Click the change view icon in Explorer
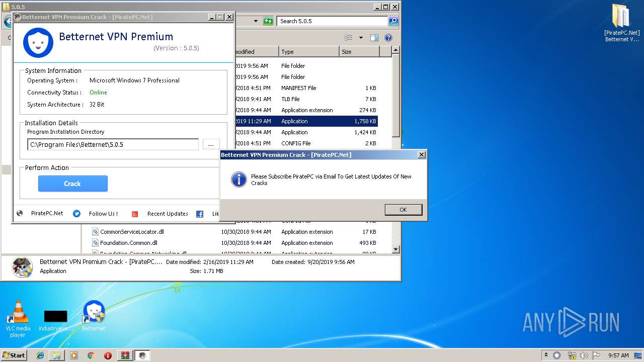This screenshot has height=362, width=644. (348, 38)
